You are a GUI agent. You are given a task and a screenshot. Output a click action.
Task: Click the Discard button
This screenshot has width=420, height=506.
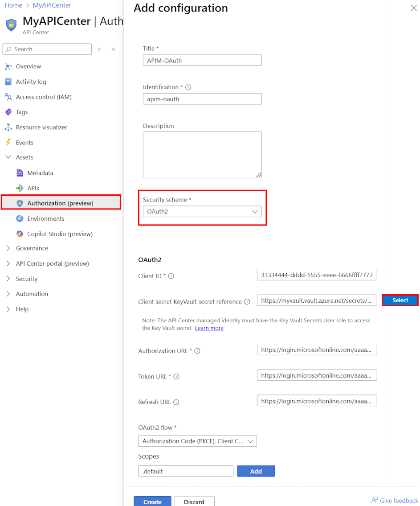pos(194,502)
